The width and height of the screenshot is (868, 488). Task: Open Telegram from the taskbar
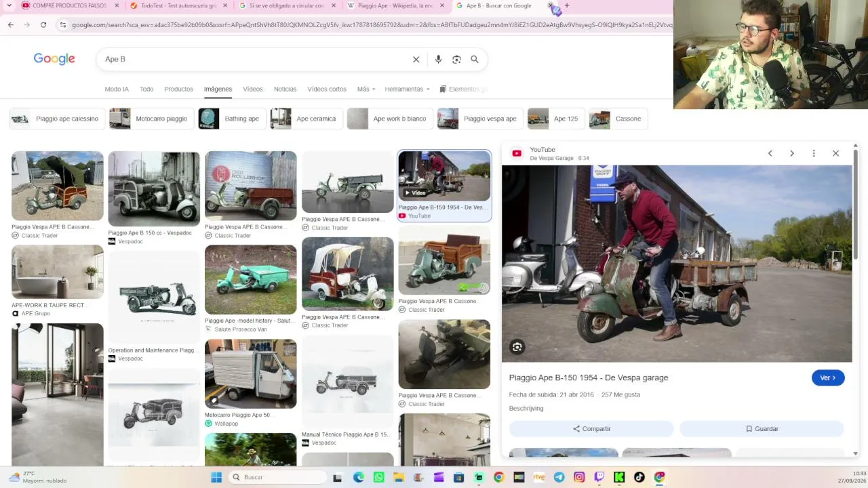(x=559, y=477)
